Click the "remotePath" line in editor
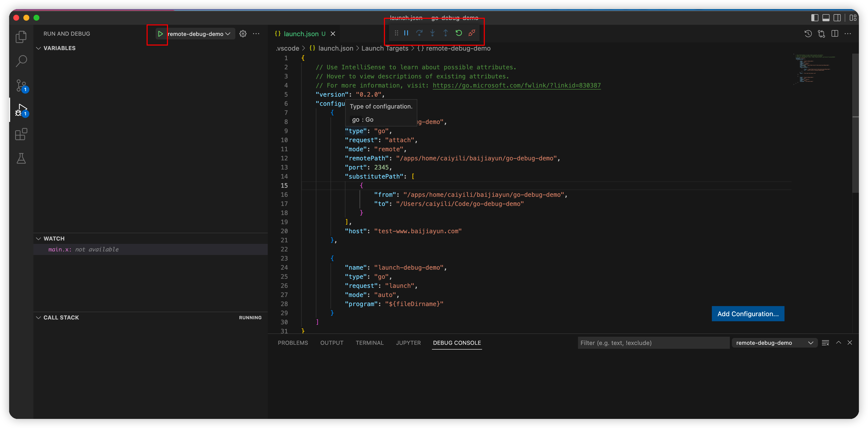The height and width of the screenshot is (428, 868). [452, 158]
